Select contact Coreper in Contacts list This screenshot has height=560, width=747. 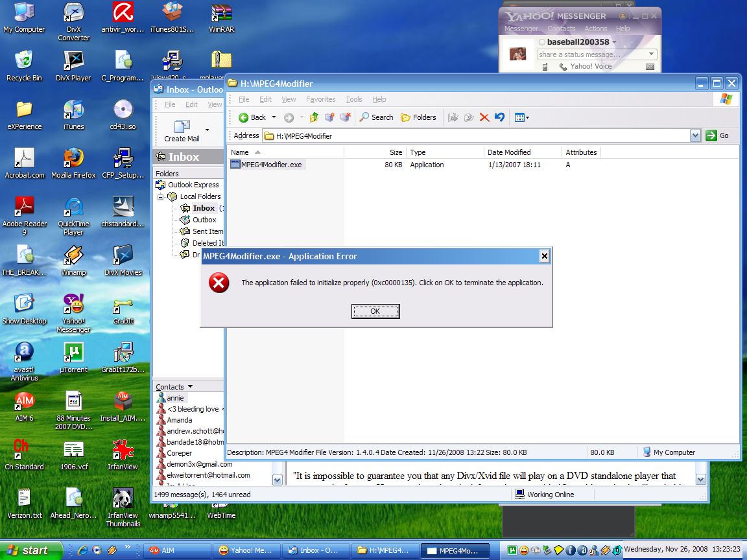point(179,453)
